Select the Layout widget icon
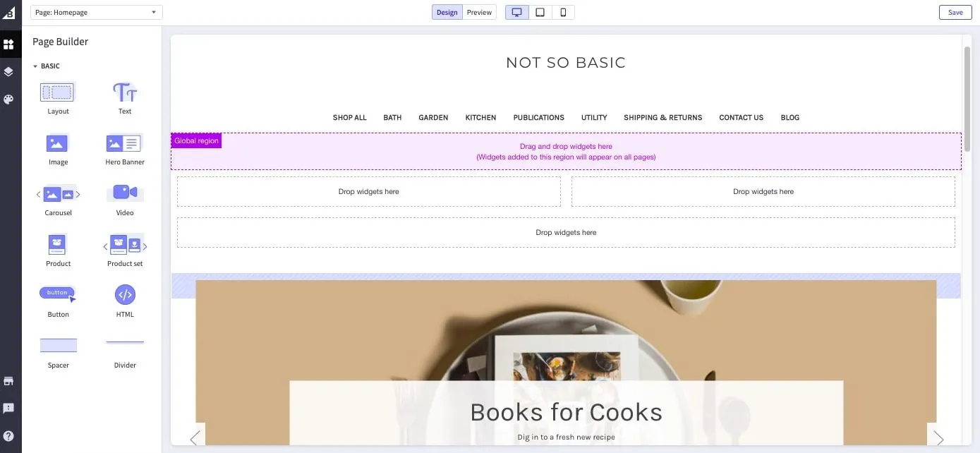 coord(58,92)
